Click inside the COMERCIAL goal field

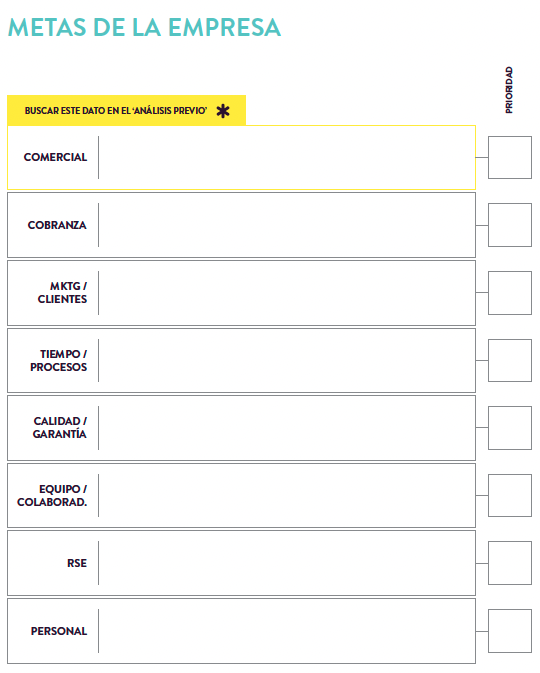tap(287, 158)
